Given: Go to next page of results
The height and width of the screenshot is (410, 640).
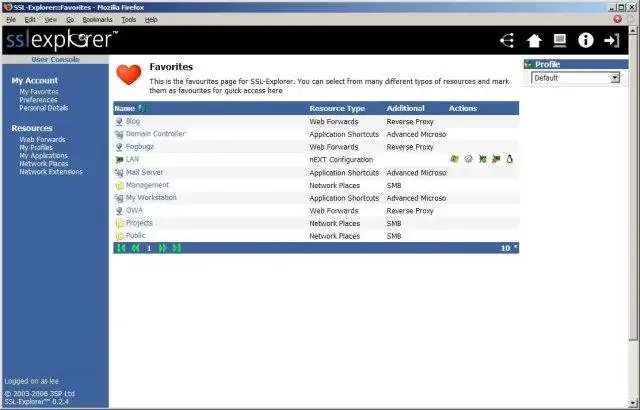Looking at the screenshot, I should click(162, 248).
